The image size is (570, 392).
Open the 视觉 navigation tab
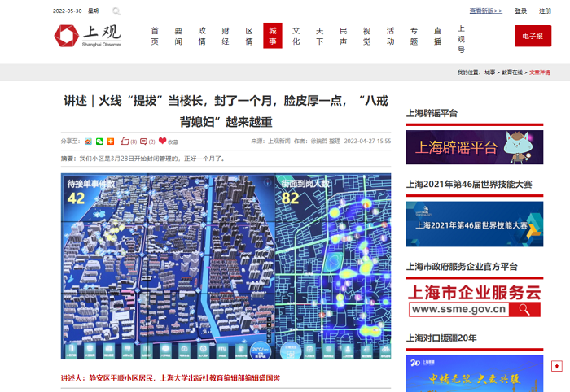click(366, 36)
